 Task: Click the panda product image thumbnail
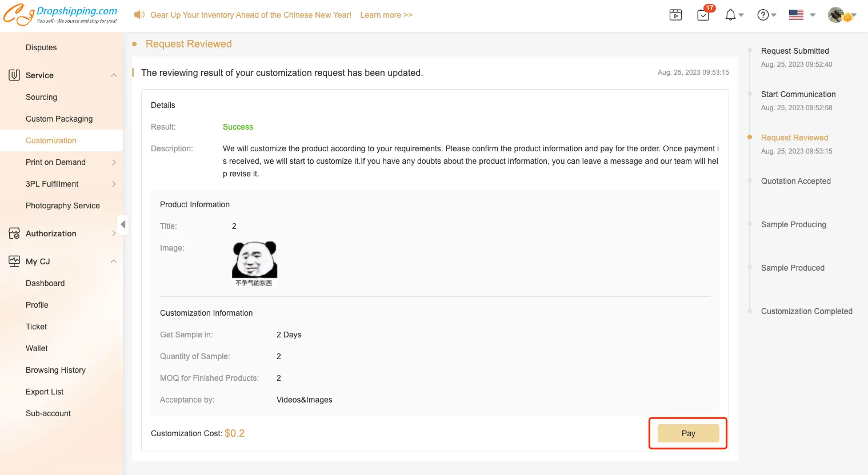coord(254,263)
